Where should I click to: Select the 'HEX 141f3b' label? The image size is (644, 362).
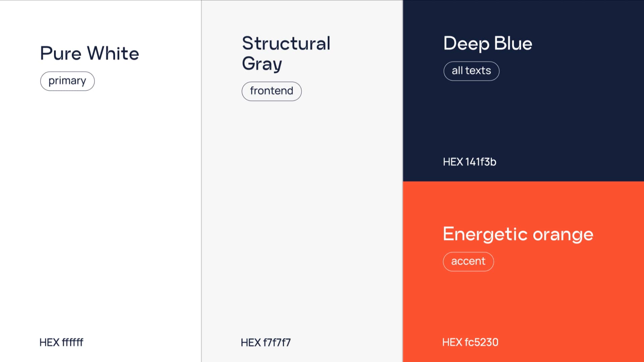pos(470,162)
